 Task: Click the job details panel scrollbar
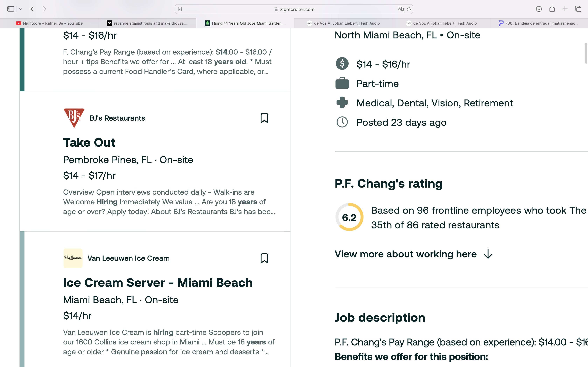(x=586, y=53)
